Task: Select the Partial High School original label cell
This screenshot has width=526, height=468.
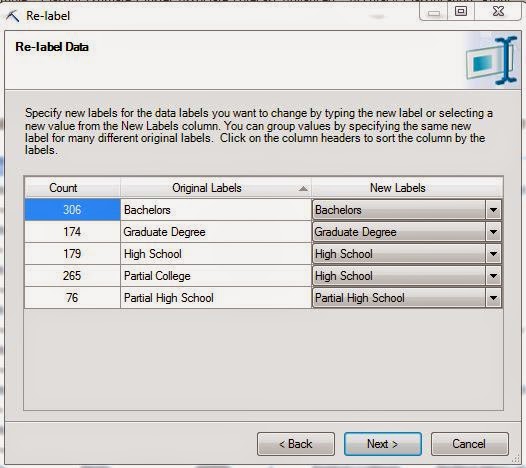Action: [216, 298]
